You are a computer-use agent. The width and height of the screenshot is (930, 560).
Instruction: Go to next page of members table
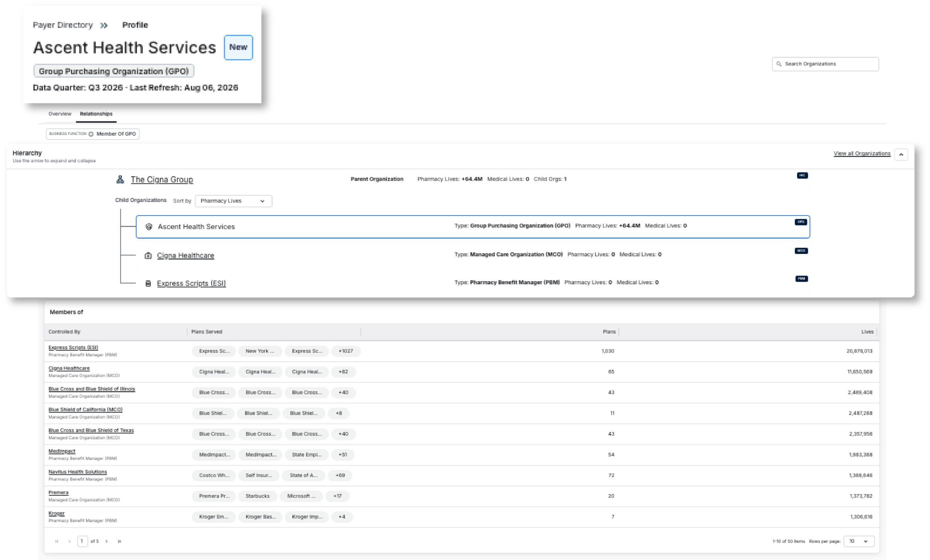pyautogui.click(x=106, y=541)
